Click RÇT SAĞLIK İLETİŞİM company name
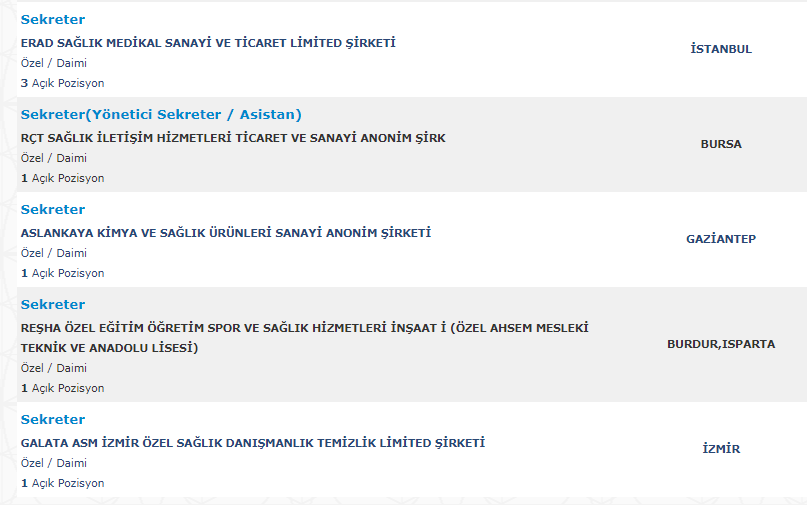 click(233, 138)
